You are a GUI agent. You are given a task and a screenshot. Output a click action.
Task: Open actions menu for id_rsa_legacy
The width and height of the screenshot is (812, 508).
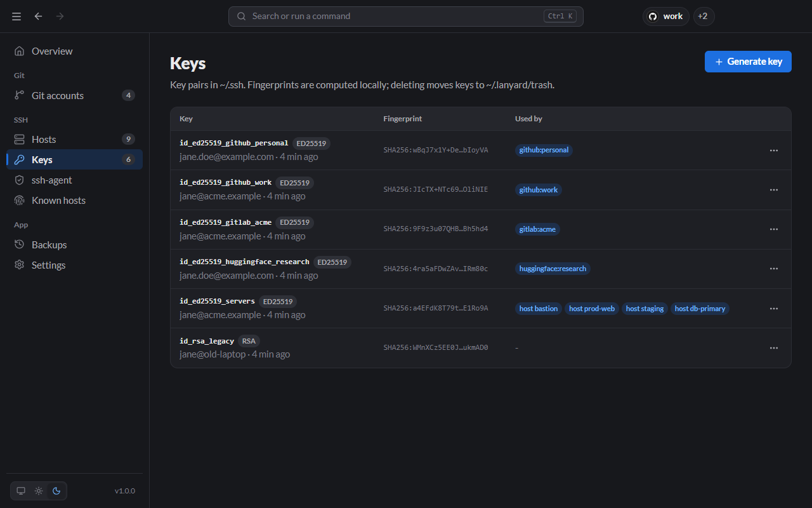[x=774, y=348]
